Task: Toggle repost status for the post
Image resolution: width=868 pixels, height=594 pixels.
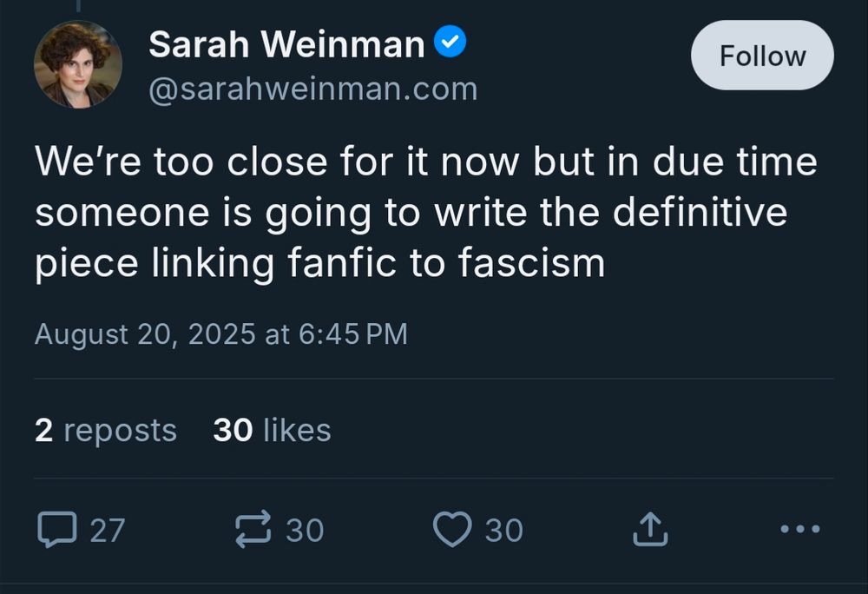Action: [x=252, y=528]
